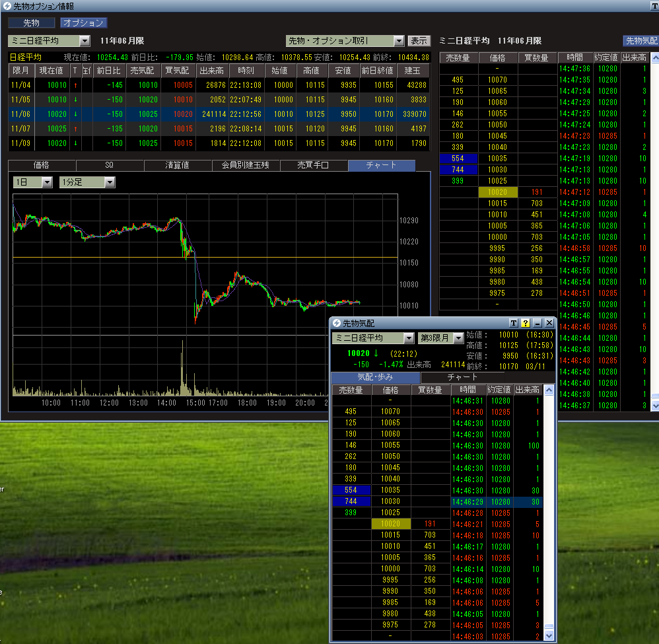This screenshot has width=659, height=644.
Task: Click the T icon in 先物気配 title bar
Action: (x=514, y=323)
